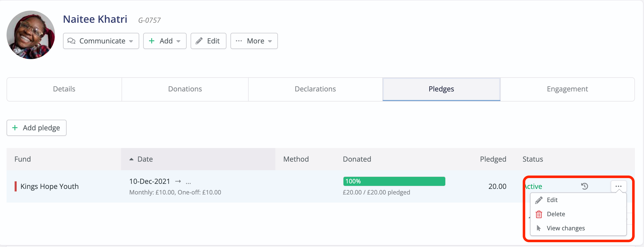Screen dimensions: 644x247
Task: Choose View changes from pledge menu
Action: pyautogui.click(x=566, y=228)
